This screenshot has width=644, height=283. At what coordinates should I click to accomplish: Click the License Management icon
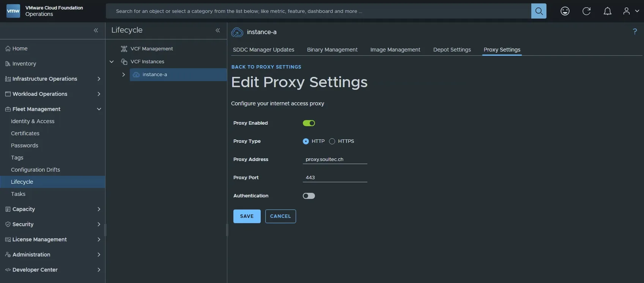coord(8,239)
